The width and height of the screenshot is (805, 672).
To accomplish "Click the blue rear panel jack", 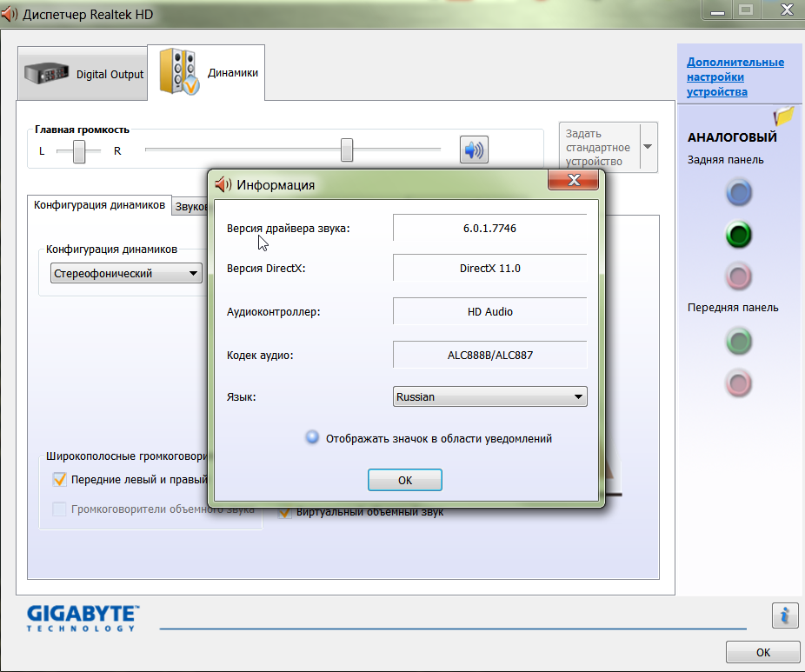I will tap(738, 193).
